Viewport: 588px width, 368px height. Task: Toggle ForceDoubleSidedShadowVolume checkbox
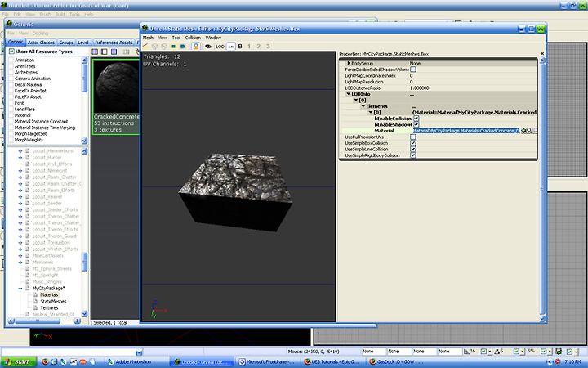(x=413, y=70)
